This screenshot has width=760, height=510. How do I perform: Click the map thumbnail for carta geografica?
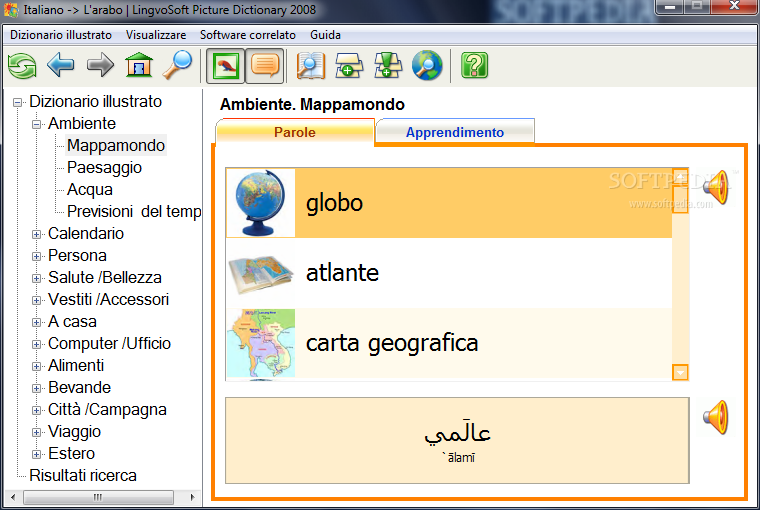261,343
